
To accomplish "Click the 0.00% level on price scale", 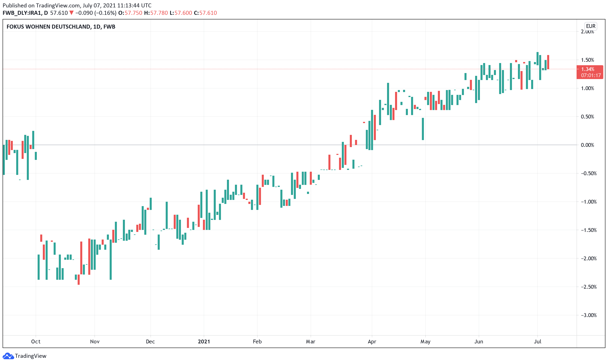I will coord(587,145).
